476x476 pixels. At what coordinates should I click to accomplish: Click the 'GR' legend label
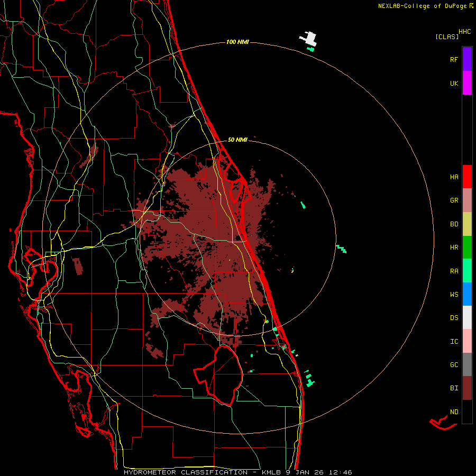pos(454,200)
